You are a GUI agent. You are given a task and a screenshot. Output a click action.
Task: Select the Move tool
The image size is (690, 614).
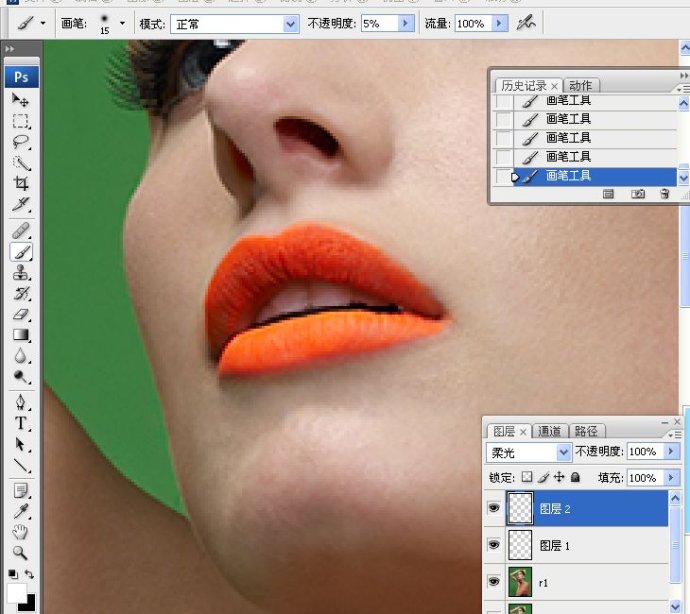pyautogui.click(x=20, y=100)
